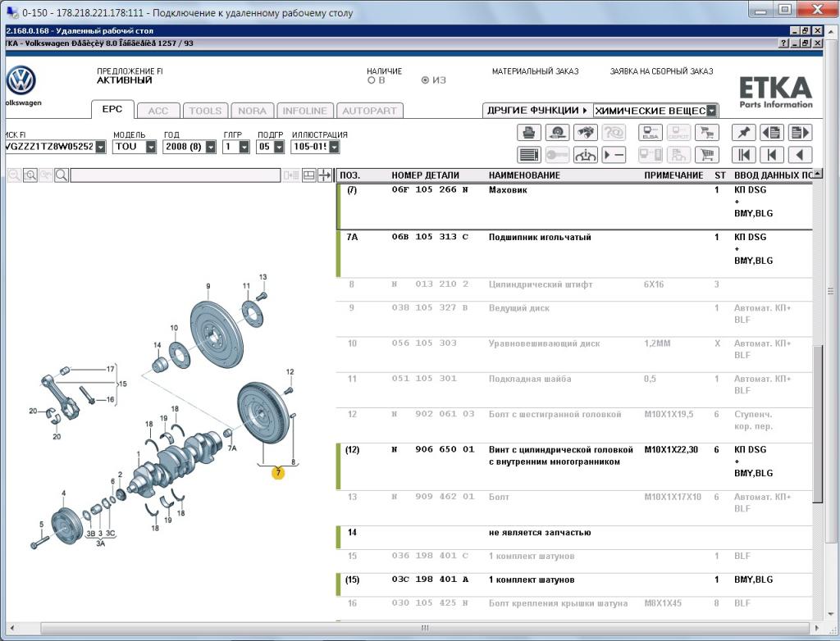840x641 pixels.
Task: Switch to the TOOLS tab
Action: point(205,111)
